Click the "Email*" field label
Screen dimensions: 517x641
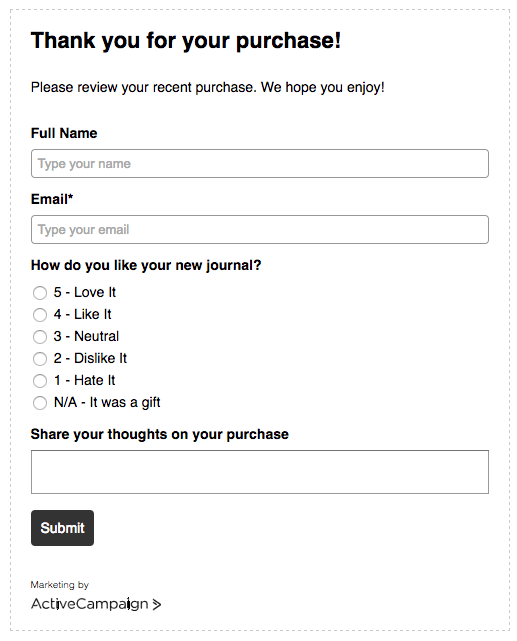pos(52,199)
